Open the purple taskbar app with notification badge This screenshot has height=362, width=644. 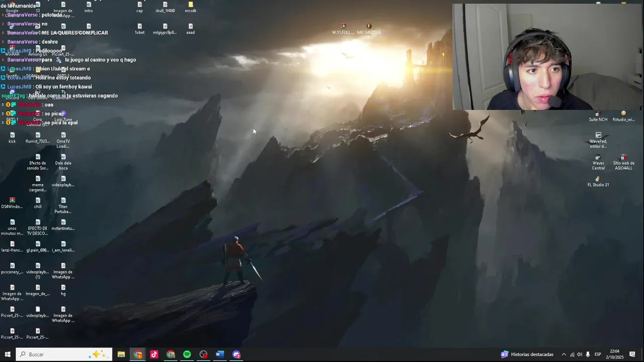(236, 354)
